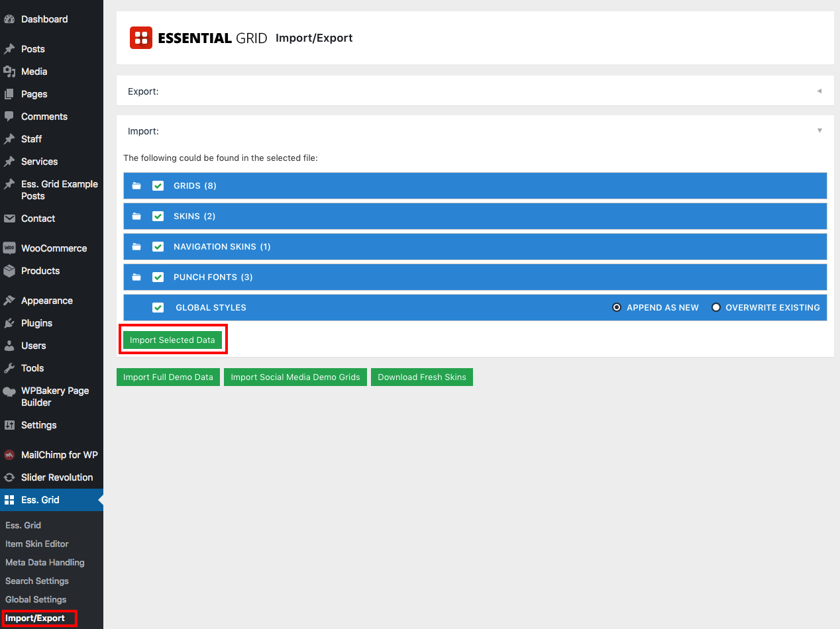Viewport: 840px width, 629px height.
Task: Click the Staff pin icon
Action: [9, 139]
